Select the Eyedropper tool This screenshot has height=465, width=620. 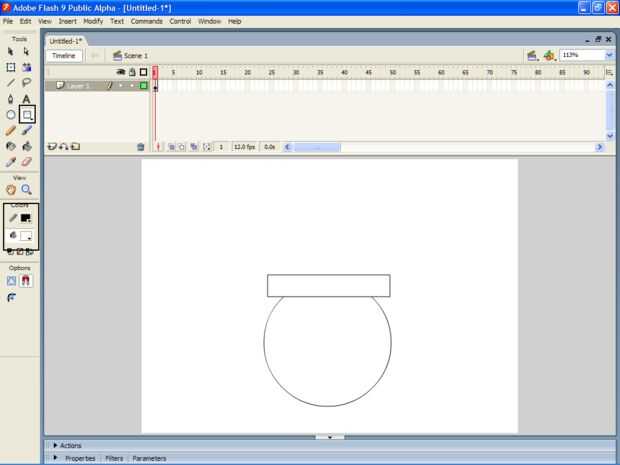[11, 162]
